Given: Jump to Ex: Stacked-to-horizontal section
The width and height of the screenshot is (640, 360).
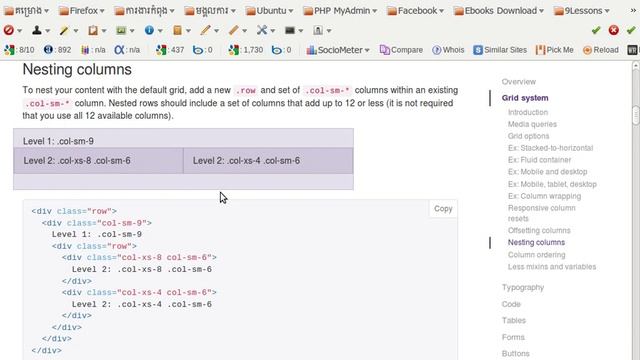Looking at the screenshot, I should pyautogui.click(x=550, y=148).
